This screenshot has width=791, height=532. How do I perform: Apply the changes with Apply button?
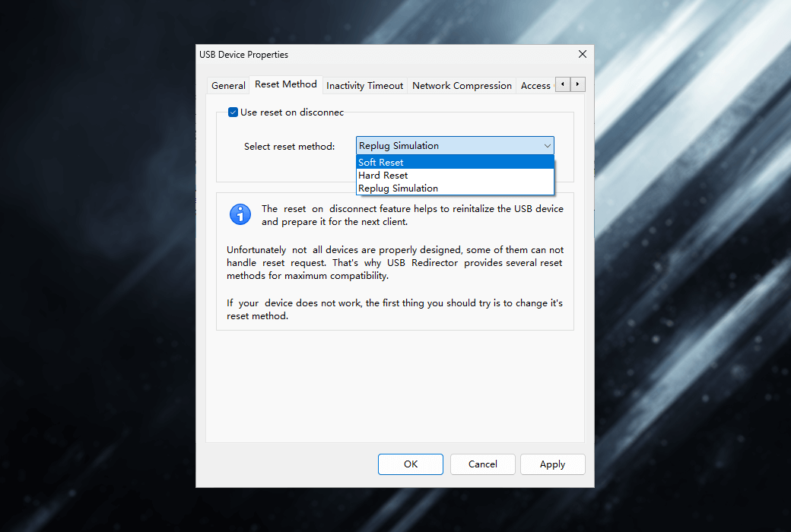tap(552, 464)
